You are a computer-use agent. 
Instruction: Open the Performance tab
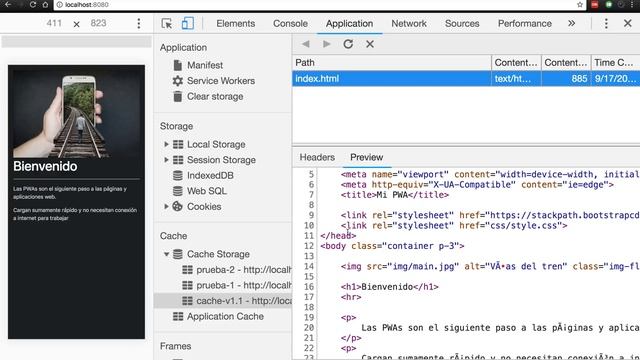(524, 24)
